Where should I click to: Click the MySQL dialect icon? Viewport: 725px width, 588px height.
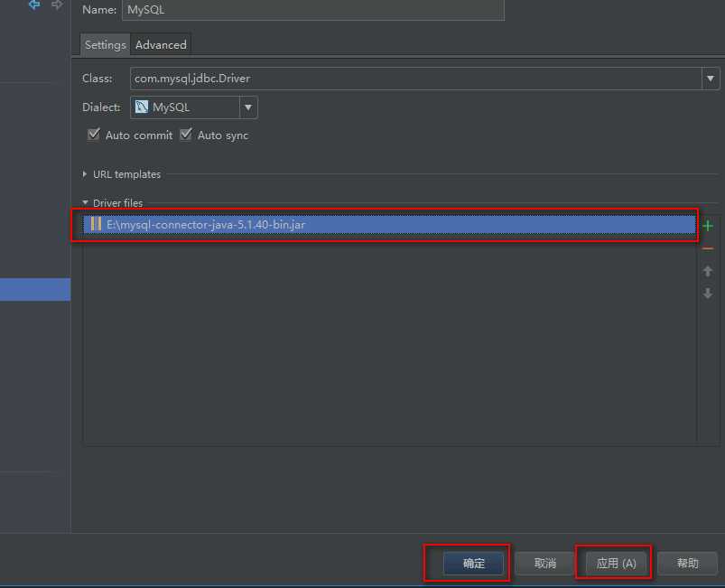pyautogui.click(x=142, y=107)
